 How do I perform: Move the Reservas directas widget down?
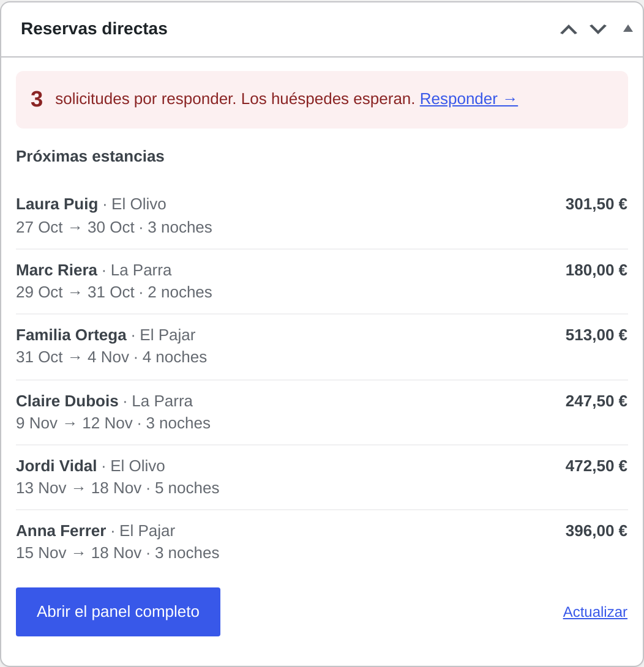pyautogui.click(x=597, y=29)
